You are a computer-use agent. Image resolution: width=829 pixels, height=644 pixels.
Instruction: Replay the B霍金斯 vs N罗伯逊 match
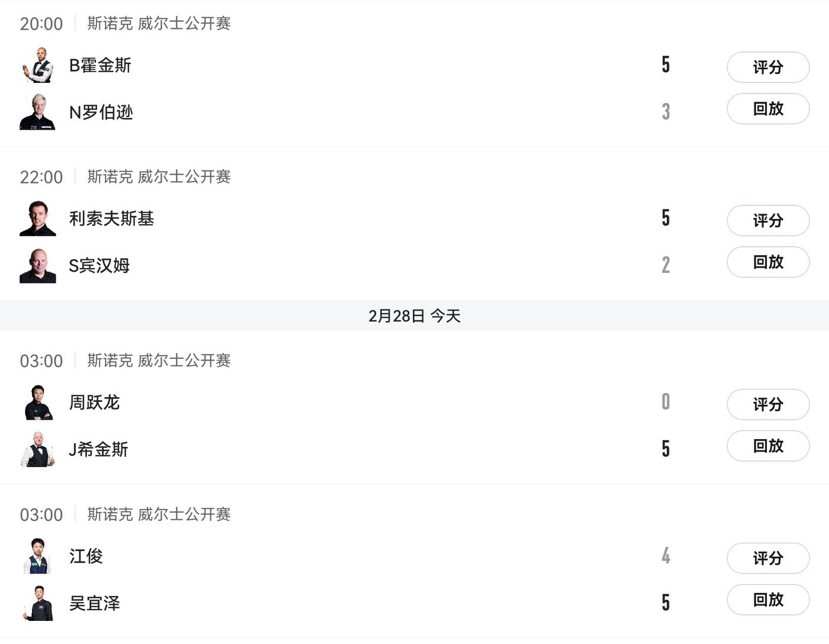pyautogui.click(x=767, y=109)
